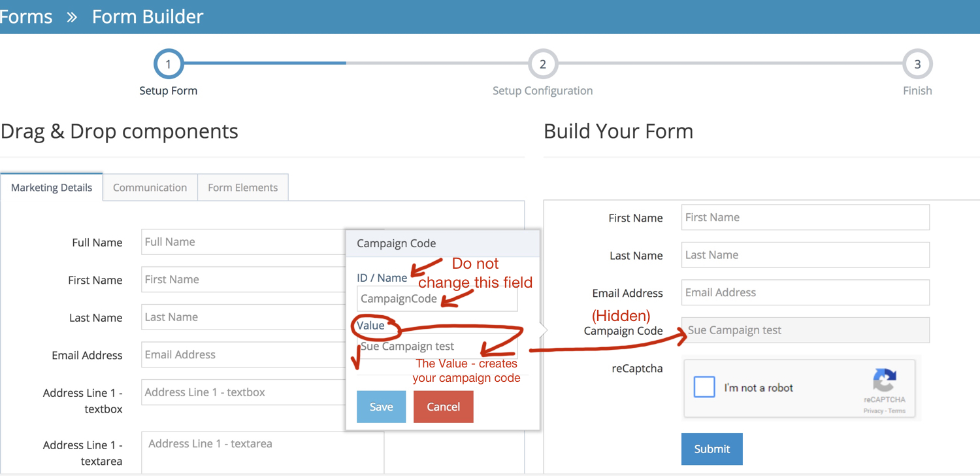Select the Sue Campaign test Value field
Image resolution: width=980 pixels, height=476 pixels.
[x=436, y=346]
